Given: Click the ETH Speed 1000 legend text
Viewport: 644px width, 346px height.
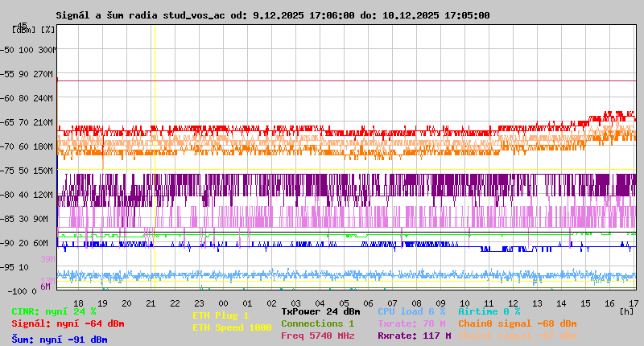Looking at the screenshot, I should [x=232, y=327].
